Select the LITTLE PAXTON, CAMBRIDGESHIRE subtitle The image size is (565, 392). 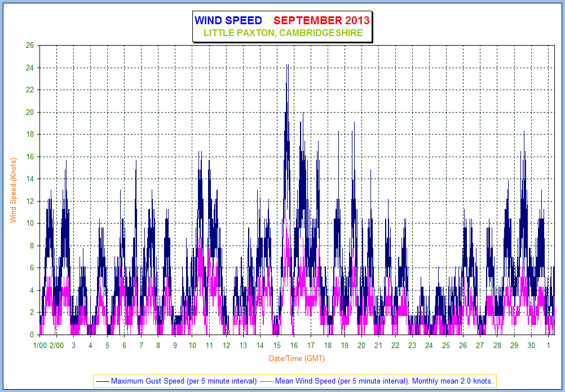click(283, 33)
